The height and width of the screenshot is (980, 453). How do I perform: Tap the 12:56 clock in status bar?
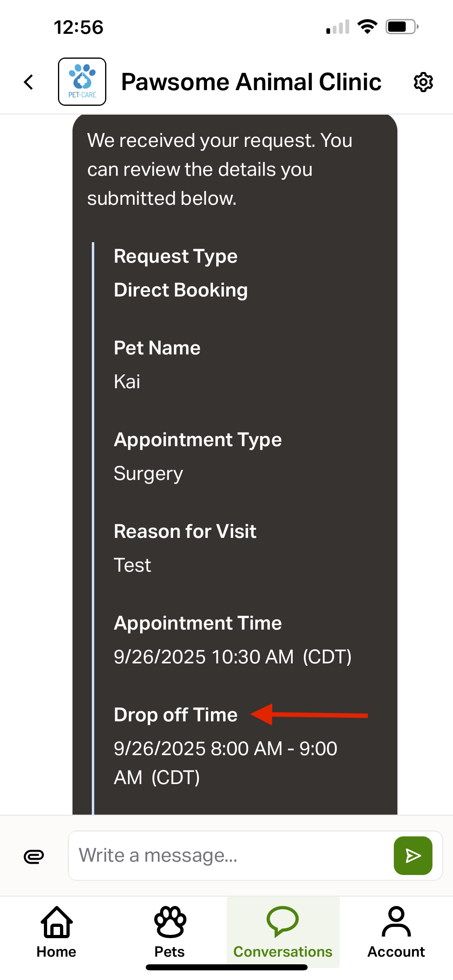[x=79, y=27]
